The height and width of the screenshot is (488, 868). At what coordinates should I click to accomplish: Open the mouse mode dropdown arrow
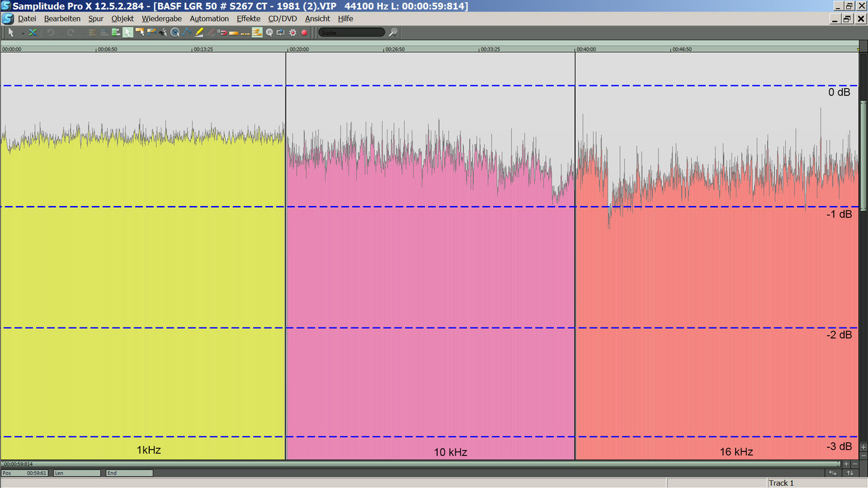coord(22,33)
